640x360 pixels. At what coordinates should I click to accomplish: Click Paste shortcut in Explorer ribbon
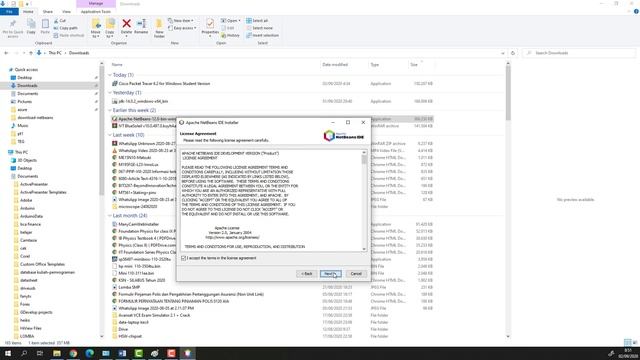pos(69,36)
